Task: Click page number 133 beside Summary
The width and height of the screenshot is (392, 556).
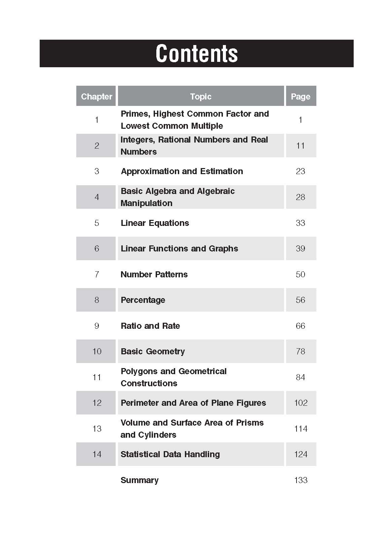Action: point(301,480)
